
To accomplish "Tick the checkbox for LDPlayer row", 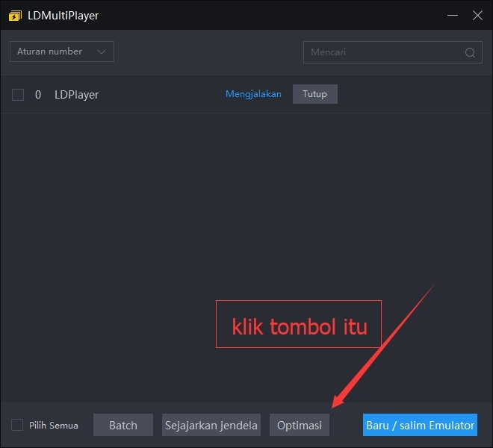I will (x=18, y=95).
